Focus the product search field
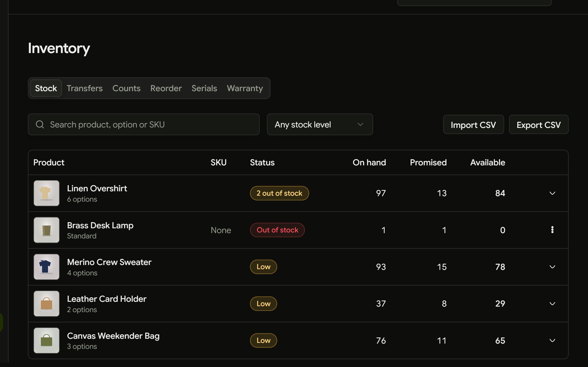Image resolution: width=588 pixels, height=367 pixels. [144, 124]
